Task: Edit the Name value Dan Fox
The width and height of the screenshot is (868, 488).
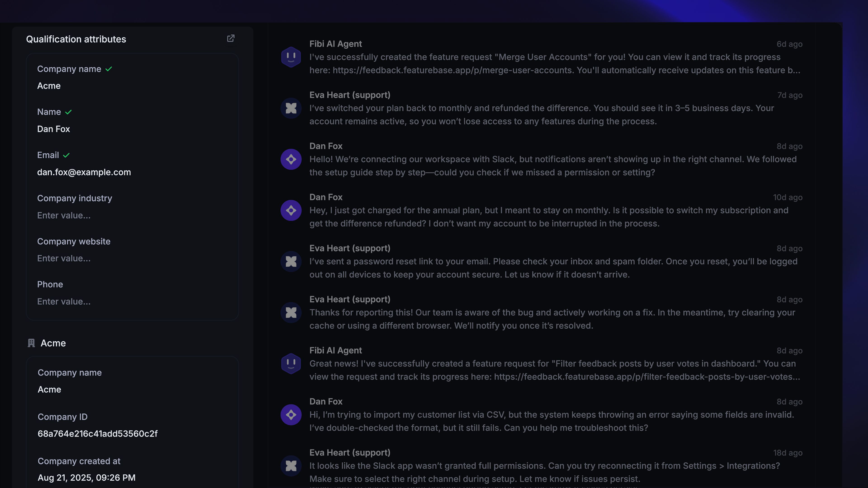Action: 54,129
